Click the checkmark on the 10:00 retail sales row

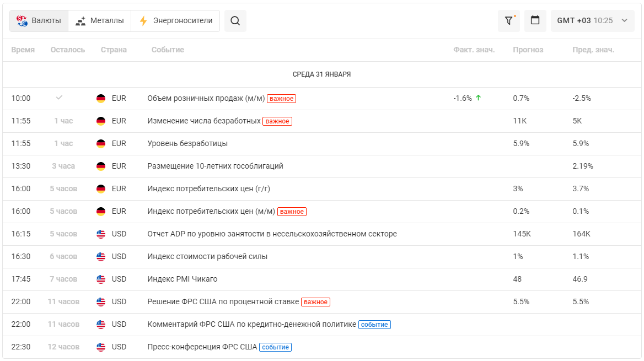59,98
